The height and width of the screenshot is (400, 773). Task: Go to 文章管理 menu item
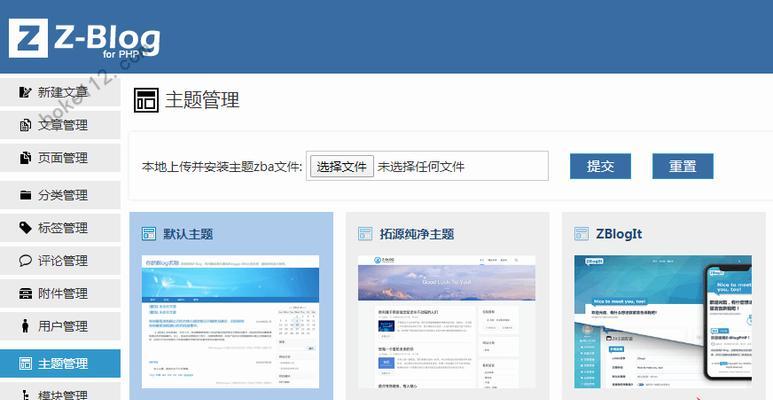tap(60, 125)
